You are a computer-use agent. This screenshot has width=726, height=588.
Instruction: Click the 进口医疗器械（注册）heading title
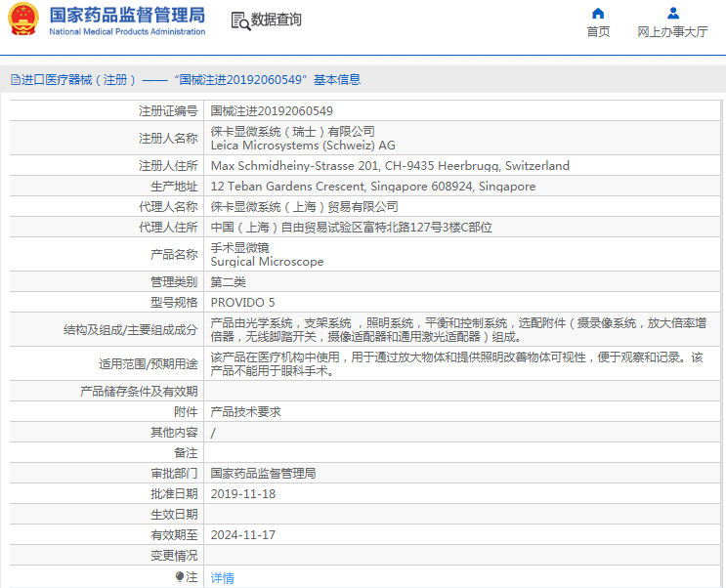pos(79,80)
